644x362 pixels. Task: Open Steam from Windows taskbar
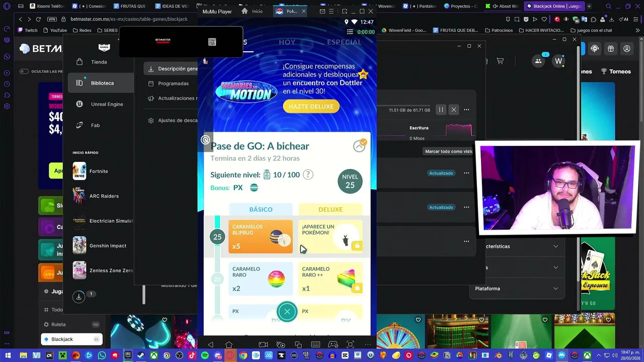140,355
